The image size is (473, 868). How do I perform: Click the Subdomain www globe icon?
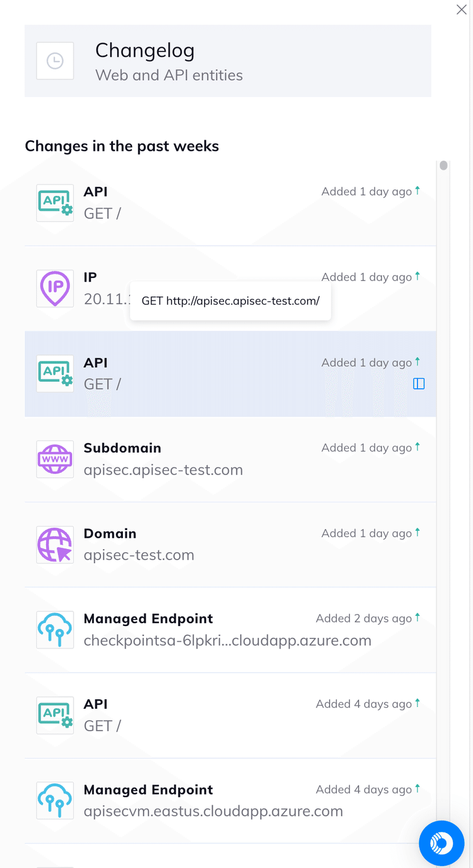55,459
